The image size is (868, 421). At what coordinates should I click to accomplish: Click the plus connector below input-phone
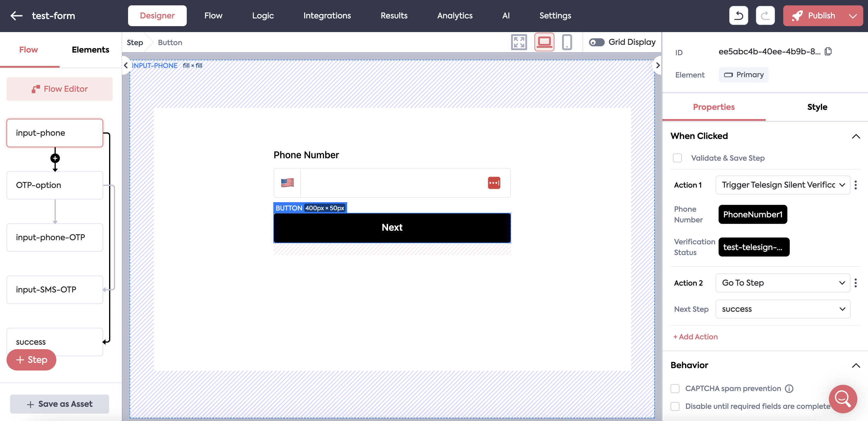click(55, 158)
